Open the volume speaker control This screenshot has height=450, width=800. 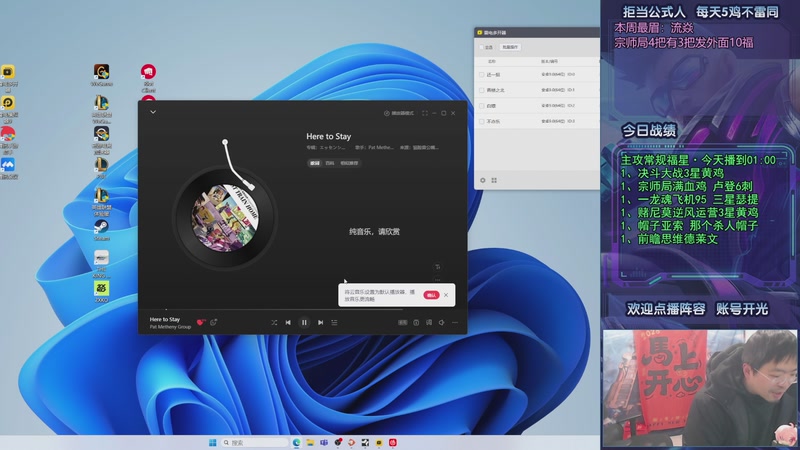441,322
